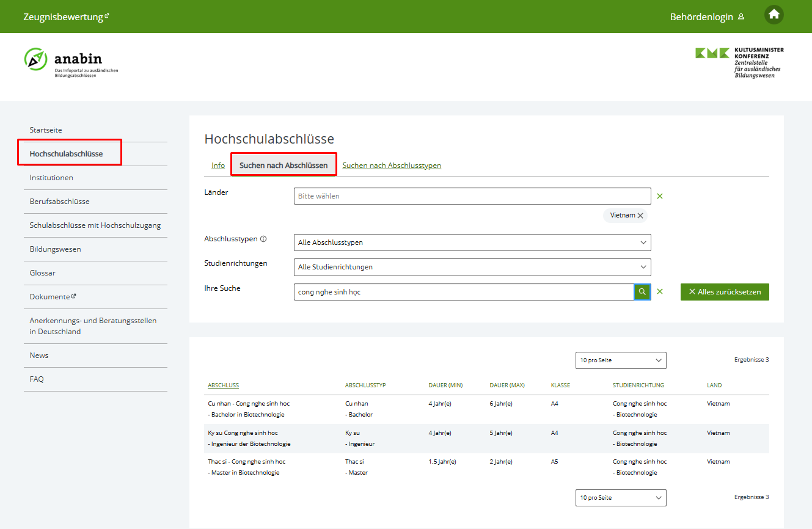
Task: Run the search with the magnifier icon
Action: [642, 292]
